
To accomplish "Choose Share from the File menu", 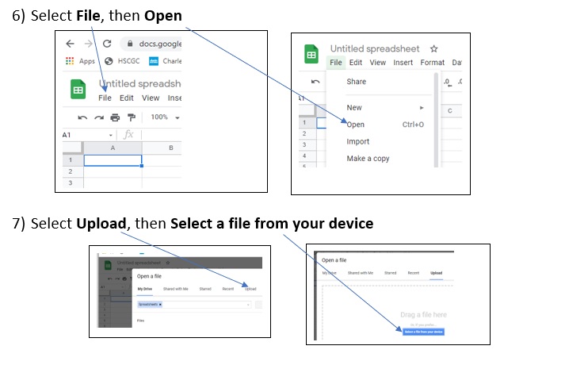I will [357, 82].
